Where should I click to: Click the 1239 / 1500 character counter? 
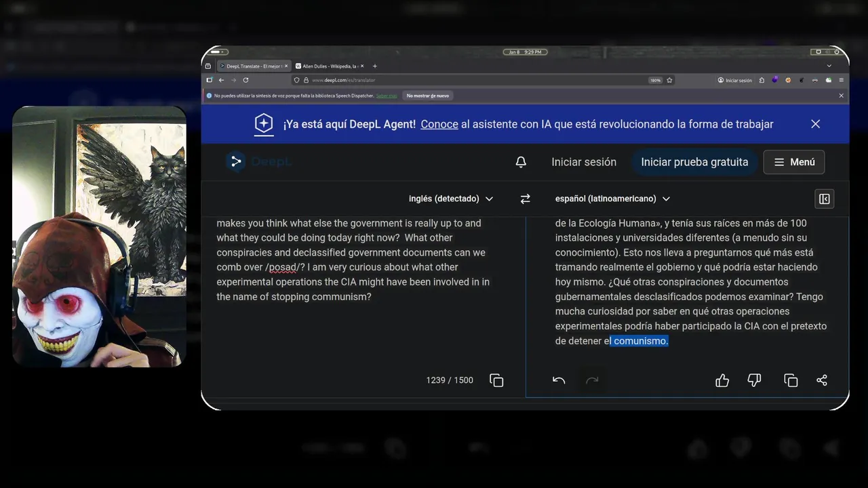click(x=450, y=380)
